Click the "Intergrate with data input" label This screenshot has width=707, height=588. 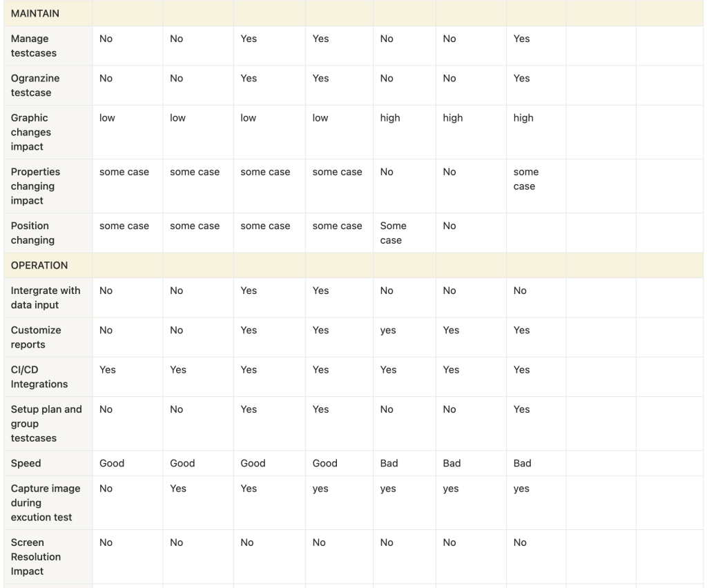coord(46,297)
